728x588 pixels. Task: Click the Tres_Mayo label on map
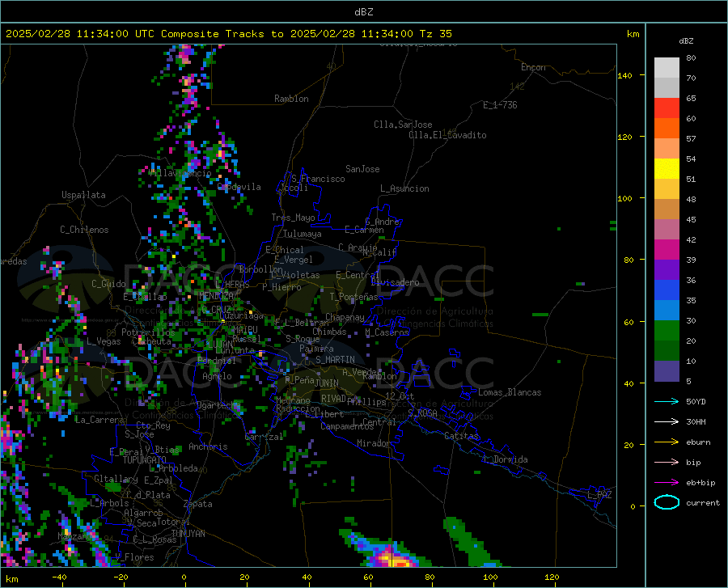[293, 218]
